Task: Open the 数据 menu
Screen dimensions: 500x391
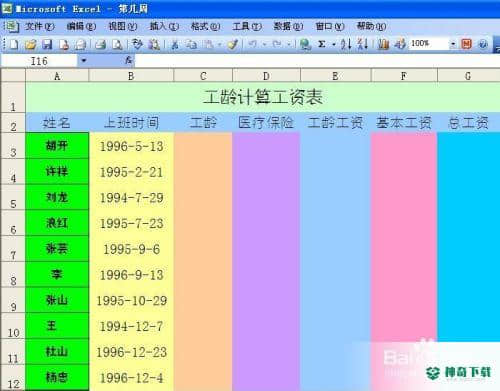Action: 288,26
